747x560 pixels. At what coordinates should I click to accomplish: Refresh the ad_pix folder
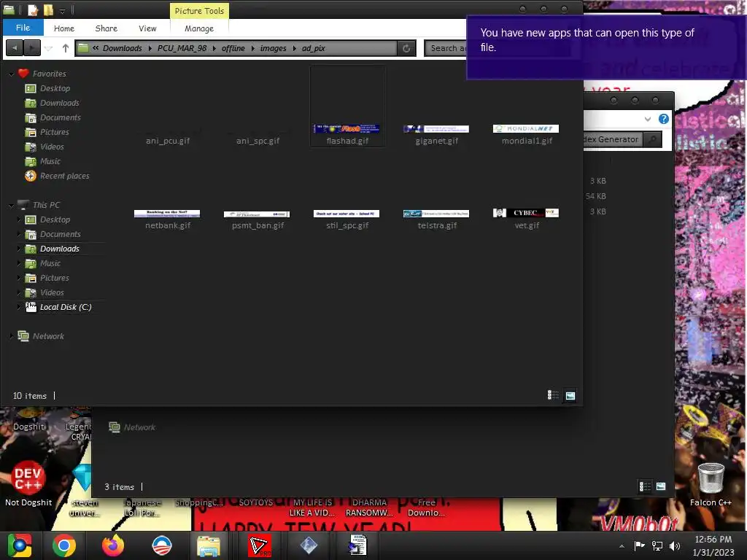click(406, 48)
